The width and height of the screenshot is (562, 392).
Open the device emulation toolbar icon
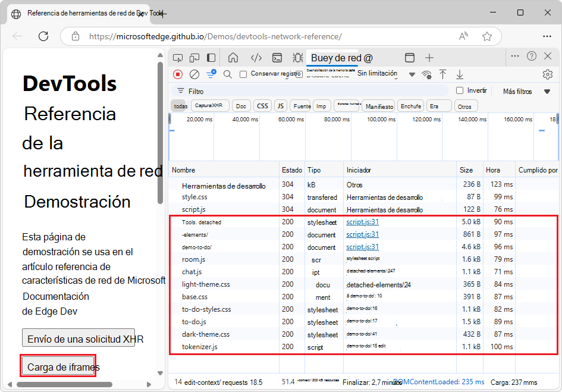point(195,57)
